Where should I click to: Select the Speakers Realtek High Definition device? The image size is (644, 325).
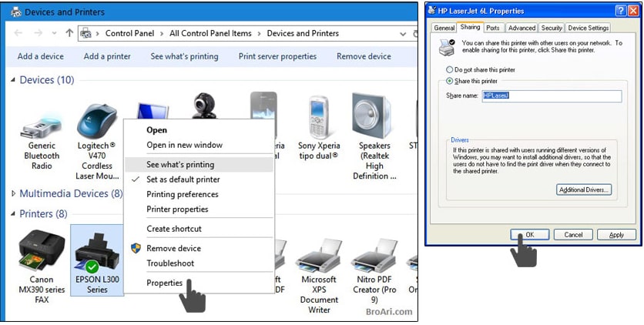click(374, 119)
